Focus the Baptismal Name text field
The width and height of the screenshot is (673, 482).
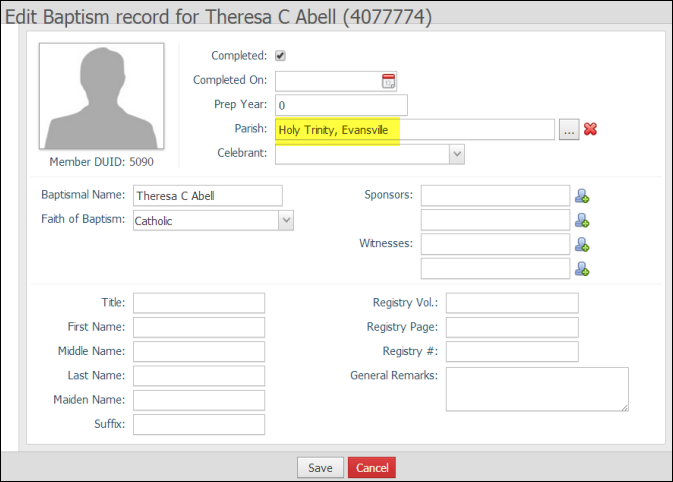click(x=208, y=196)
